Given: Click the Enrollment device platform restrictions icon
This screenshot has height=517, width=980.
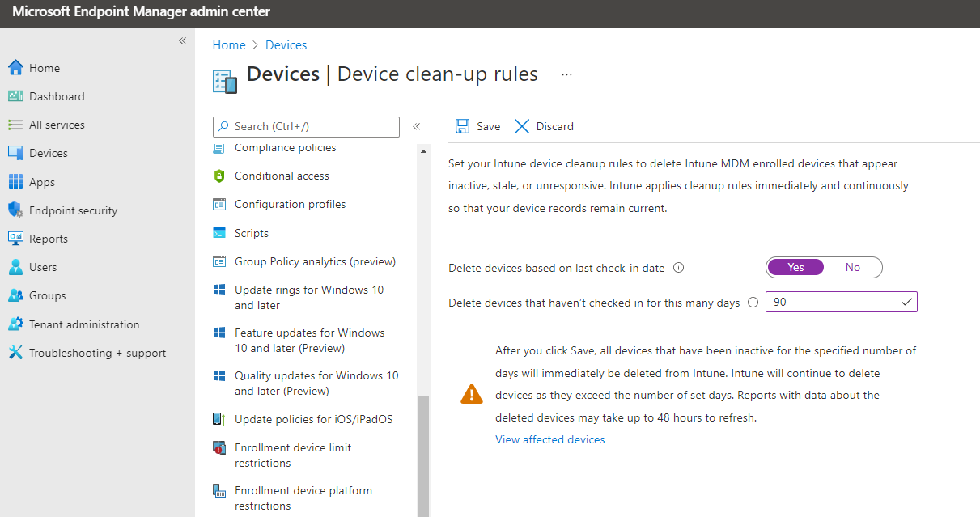Looking at the screenshot, I should 218,490.
